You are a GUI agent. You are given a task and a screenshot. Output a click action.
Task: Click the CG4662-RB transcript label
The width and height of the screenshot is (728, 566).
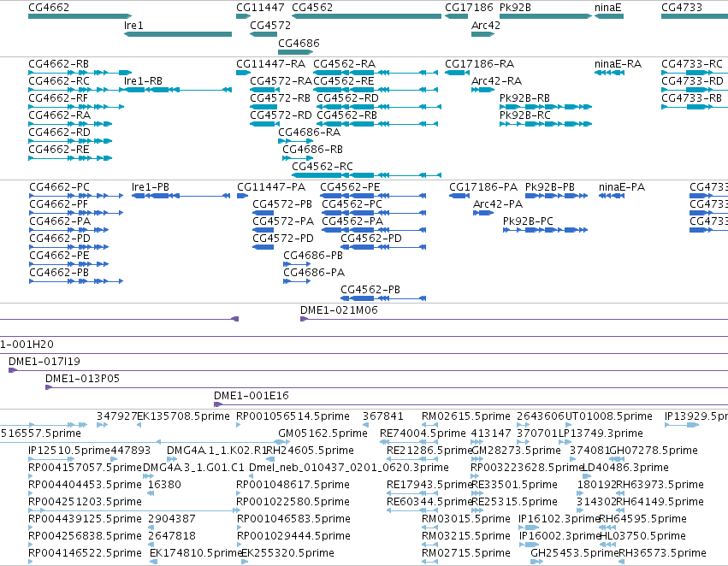[58, 64]
